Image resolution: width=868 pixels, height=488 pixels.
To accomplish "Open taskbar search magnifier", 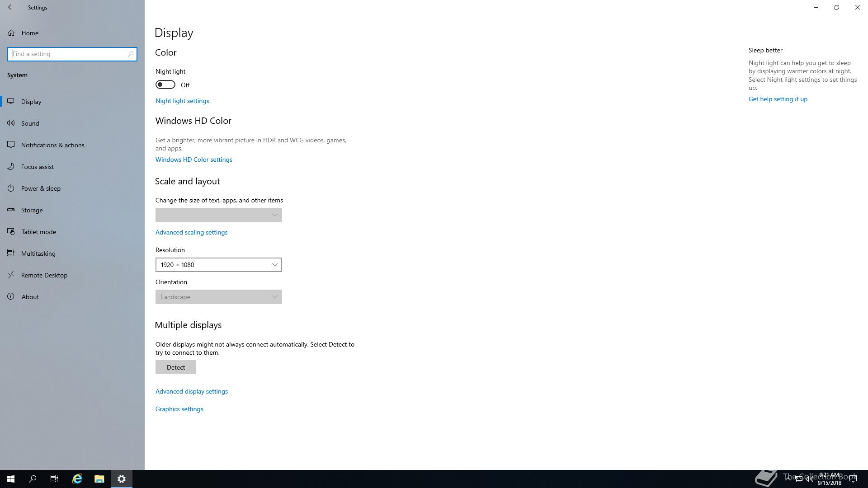I will [33, 479].
